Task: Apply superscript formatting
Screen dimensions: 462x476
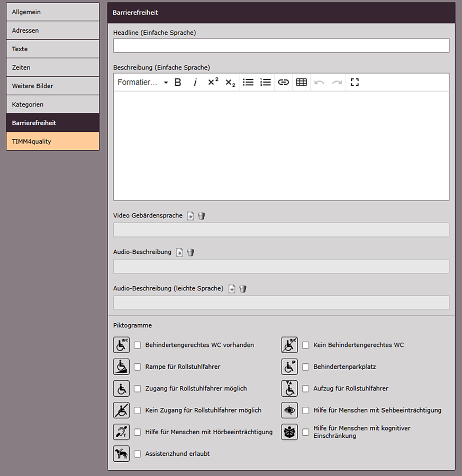Action: 213,83
